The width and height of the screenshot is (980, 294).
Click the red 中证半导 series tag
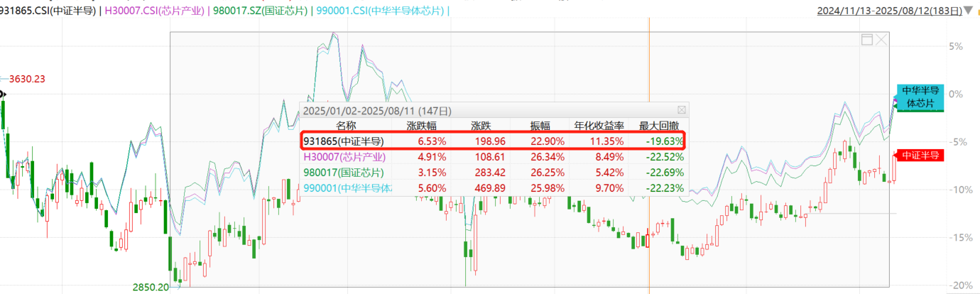[921, 155]
